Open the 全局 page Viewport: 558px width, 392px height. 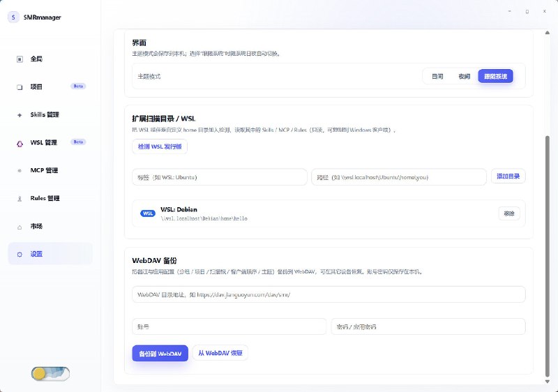[x=50, y=59]
